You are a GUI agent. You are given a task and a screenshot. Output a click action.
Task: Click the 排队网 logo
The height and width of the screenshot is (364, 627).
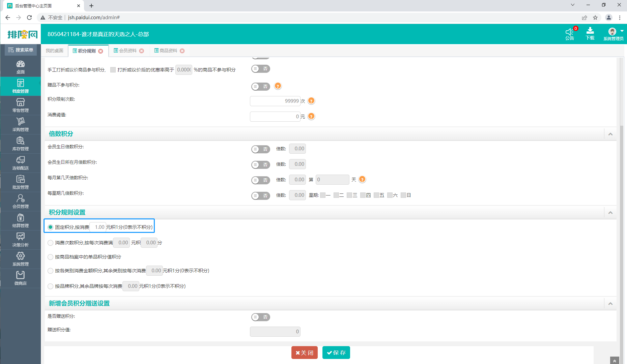(23, 34)
